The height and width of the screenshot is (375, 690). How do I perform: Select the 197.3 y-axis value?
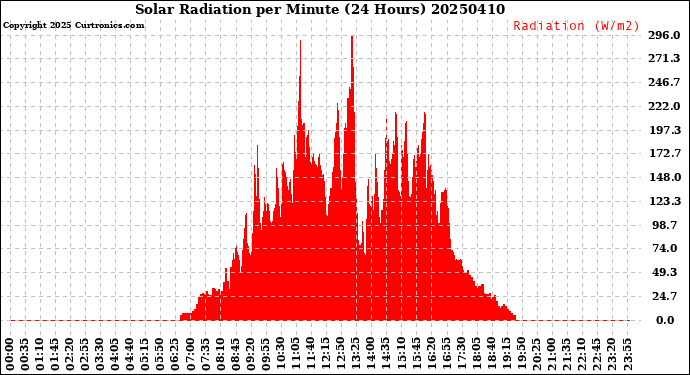[664, 130]
